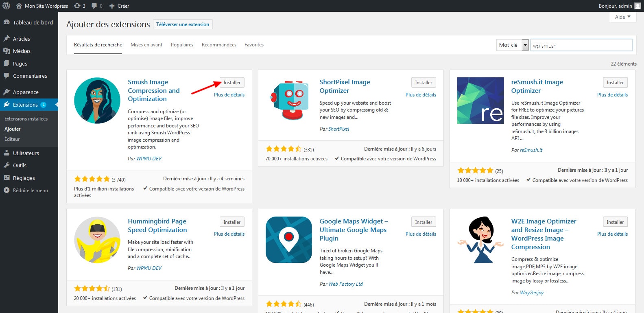Viewport: 644px width, 313px height.
Task: Click the Créer plus icon
Action: (112, 6)
